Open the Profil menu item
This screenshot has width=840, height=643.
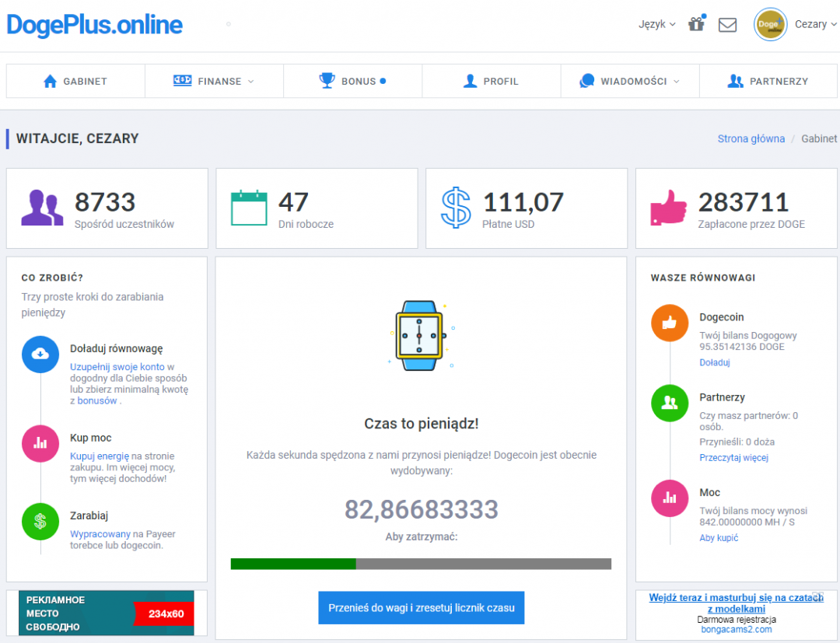click(x=491, y=81)
